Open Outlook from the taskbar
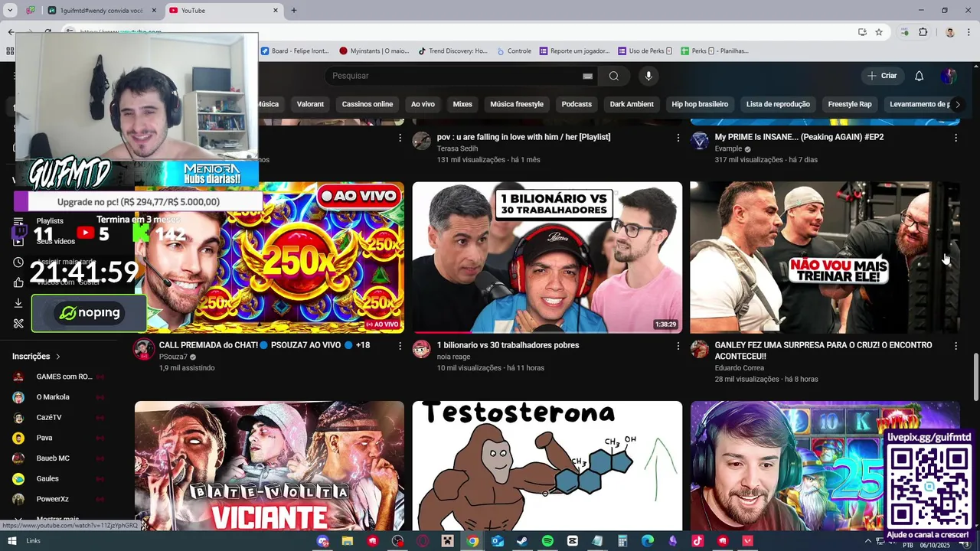This screenshot has height=551, width=980. [x=498, y=541]
